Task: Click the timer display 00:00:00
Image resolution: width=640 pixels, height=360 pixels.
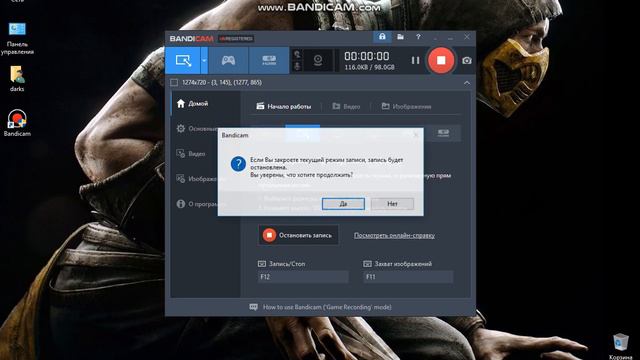Action: click(367, 56)
